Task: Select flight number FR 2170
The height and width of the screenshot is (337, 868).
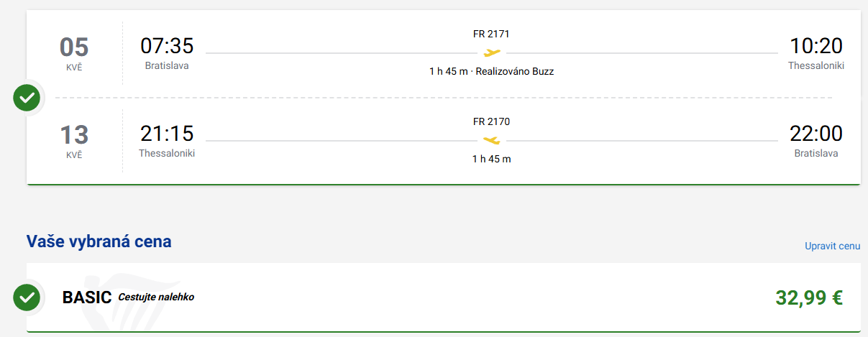Action: (x=491, y=121)
